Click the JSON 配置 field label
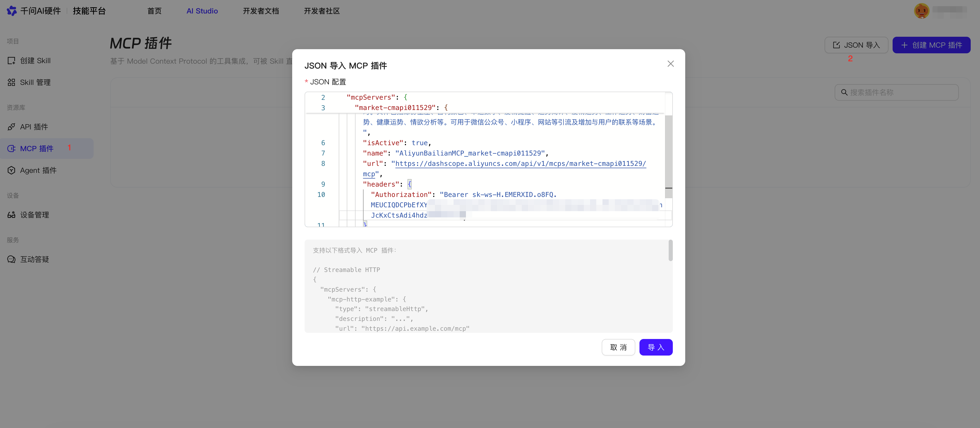Viewport: 980px width, 428px height. [328, 82]
